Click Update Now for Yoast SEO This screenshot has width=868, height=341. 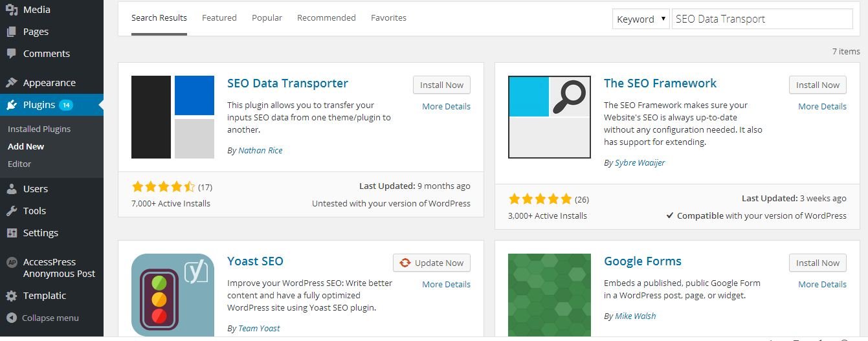432,263
